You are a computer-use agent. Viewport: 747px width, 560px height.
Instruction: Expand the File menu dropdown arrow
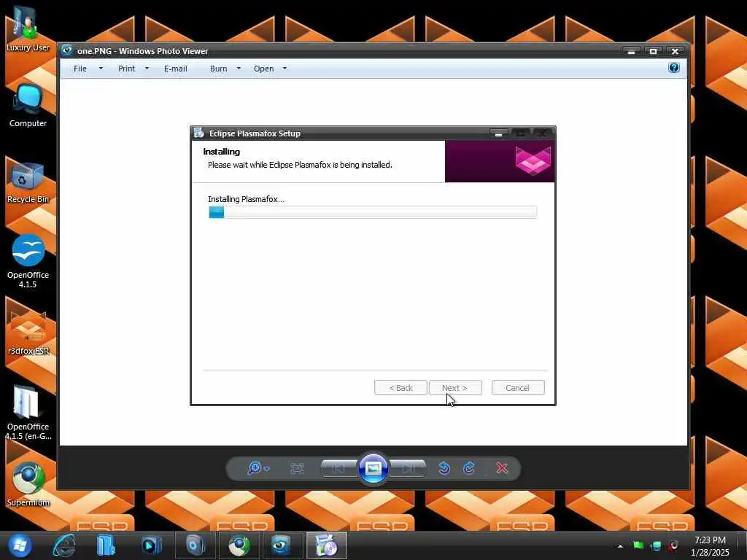click(x=101, y=69)
